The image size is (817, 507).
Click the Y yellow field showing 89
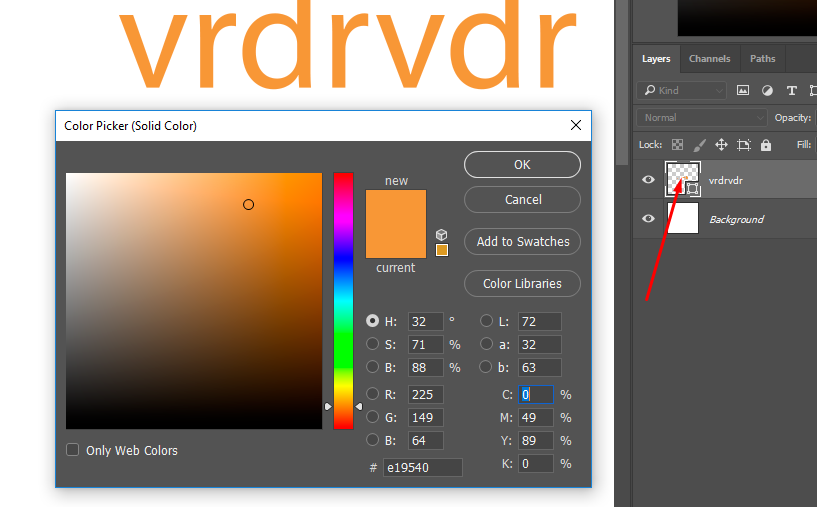point(536,440)
